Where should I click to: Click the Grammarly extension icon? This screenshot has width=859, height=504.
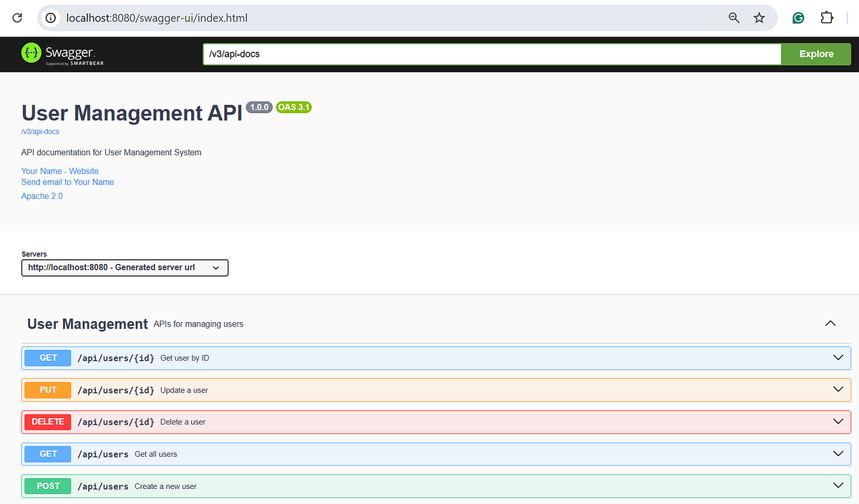pos(797,17)
